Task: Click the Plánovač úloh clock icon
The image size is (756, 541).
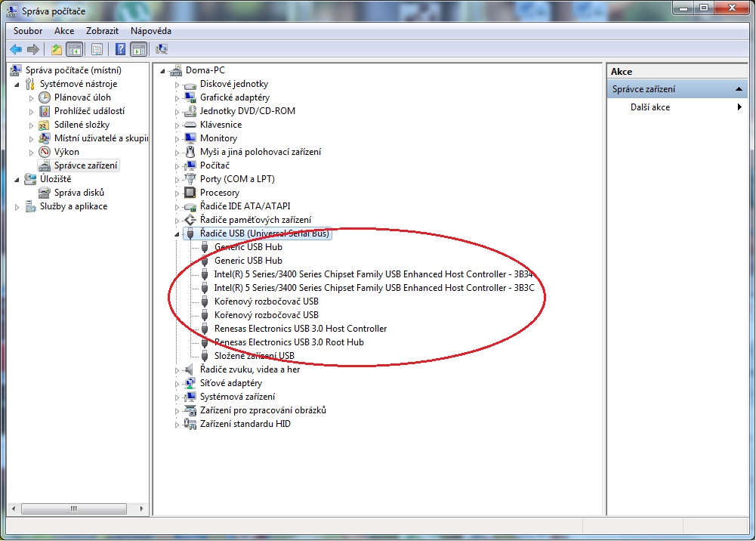Action: point(45,97)
